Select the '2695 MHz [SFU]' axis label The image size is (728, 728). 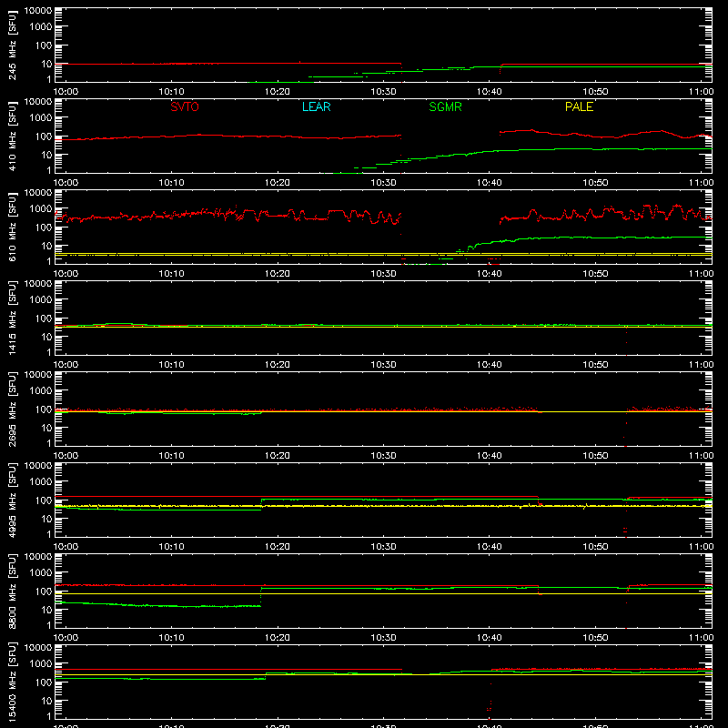[x=12, y=409]
